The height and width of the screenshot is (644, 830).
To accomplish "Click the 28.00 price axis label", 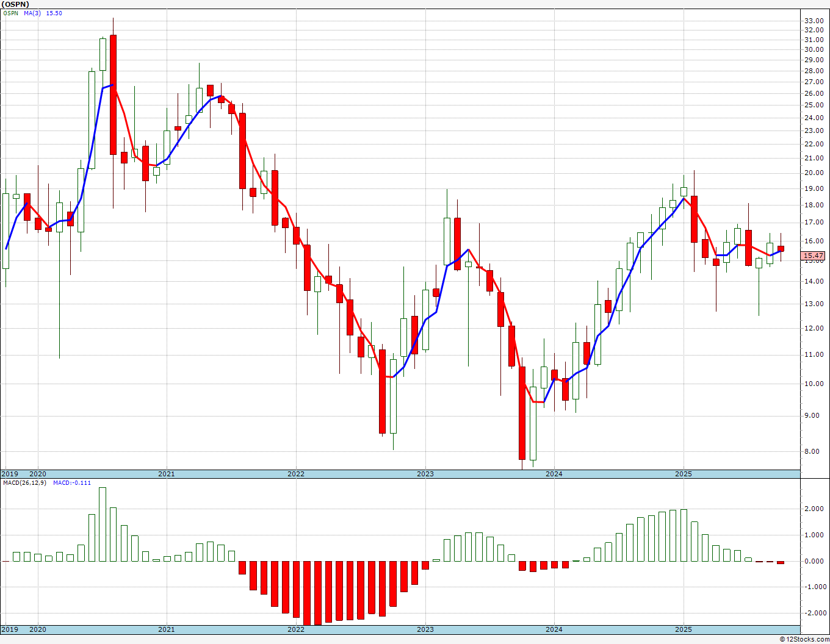I will pos(814,71).
